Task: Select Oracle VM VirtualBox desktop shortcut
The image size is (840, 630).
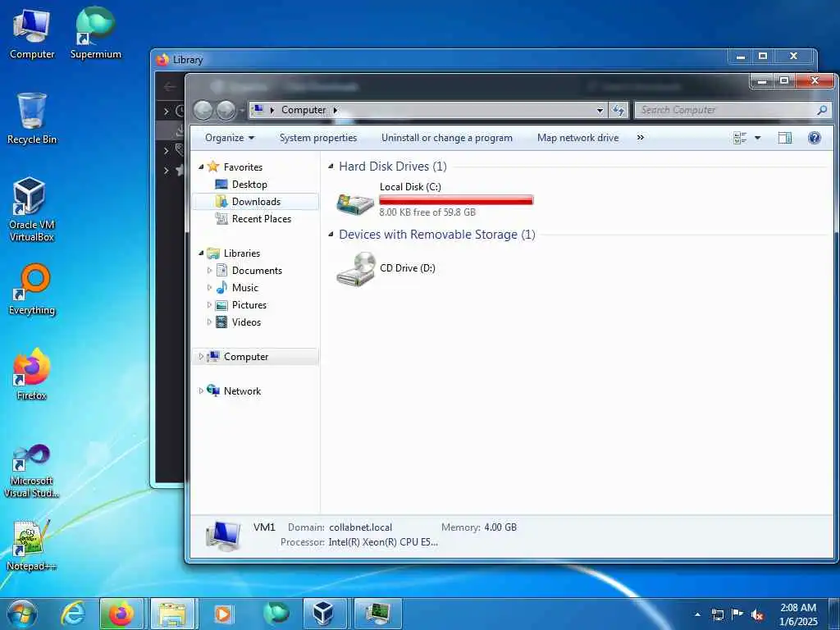Action: coord(32,209)
